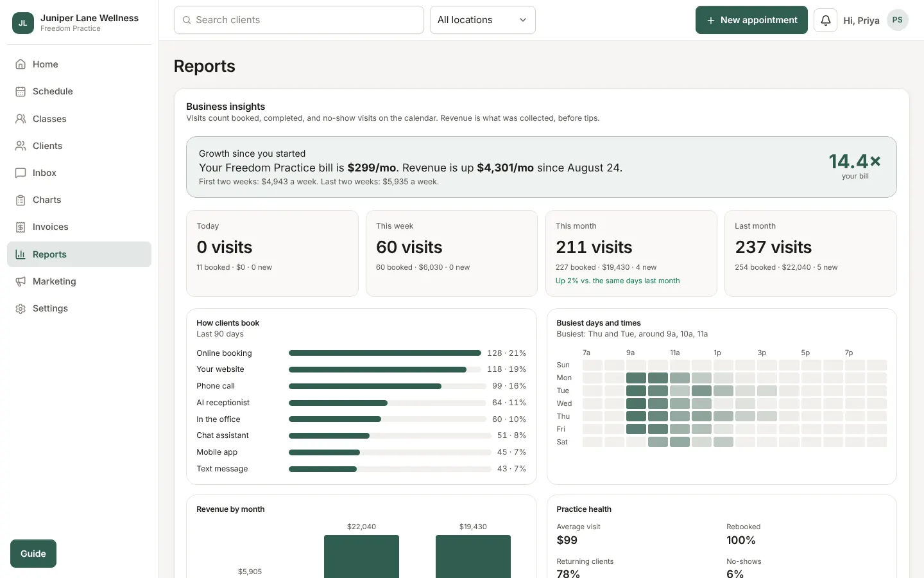Go to the Schedule page
This screenshot has width=924, height=578.
coord(79,91)
